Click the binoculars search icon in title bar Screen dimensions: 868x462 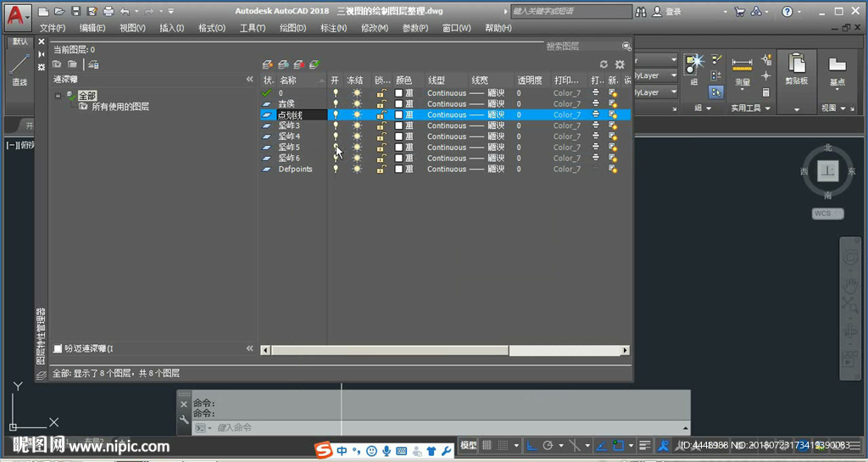click(x=641, y=11)
